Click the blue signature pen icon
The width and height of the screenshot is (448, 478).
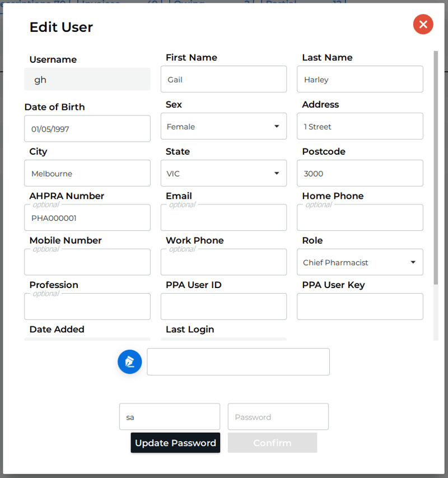(129, 361)
